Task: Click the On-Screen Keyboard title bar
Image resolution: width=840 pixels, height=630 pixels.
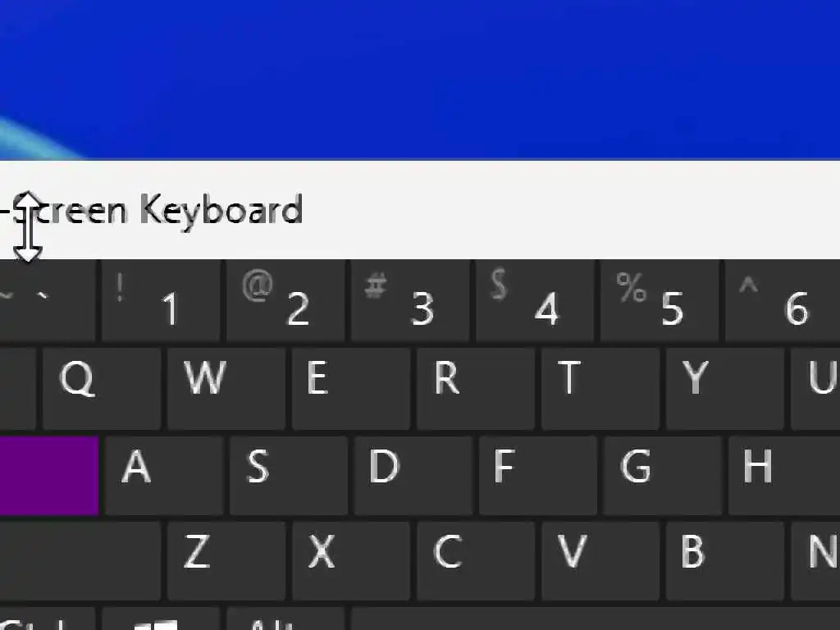Action: (x=420, y=209)
